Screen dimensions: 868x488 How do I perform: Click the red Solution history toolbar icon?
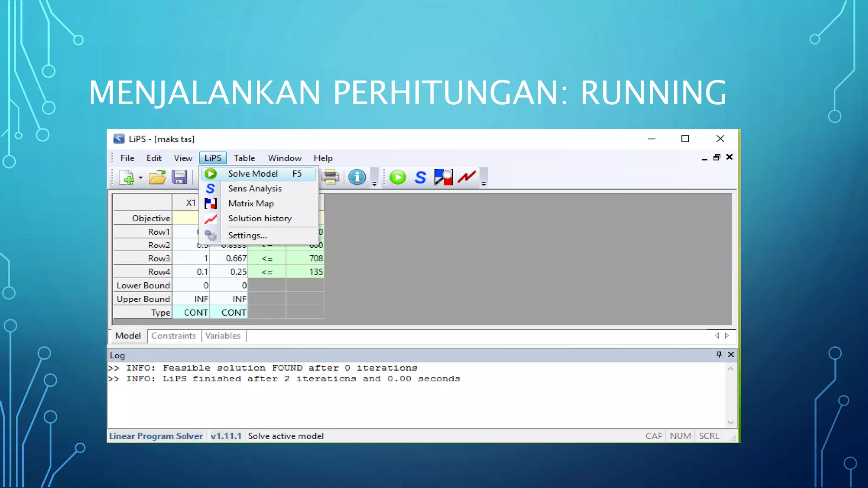pyautogui.click(x=466, y=177)
